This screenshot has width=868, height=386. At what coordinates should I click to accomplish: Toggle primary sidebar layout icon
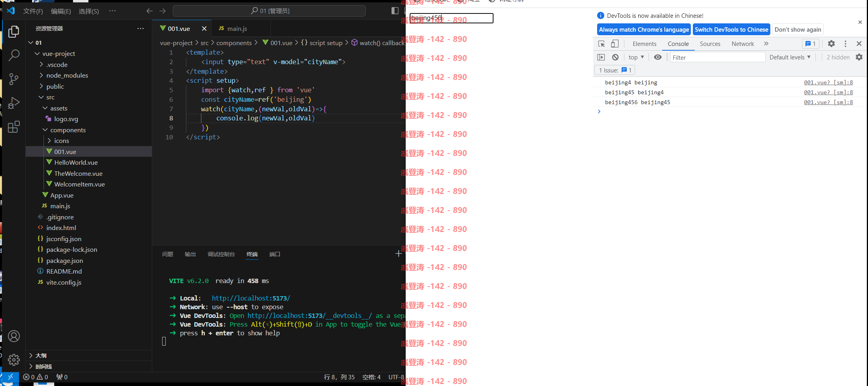(395, 11)
